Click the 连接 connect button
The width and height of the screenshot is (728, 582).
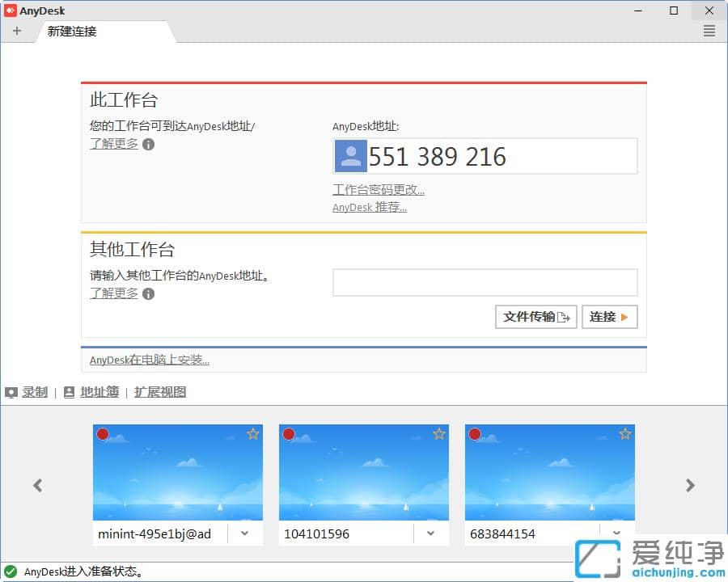[x=609, y=317]
